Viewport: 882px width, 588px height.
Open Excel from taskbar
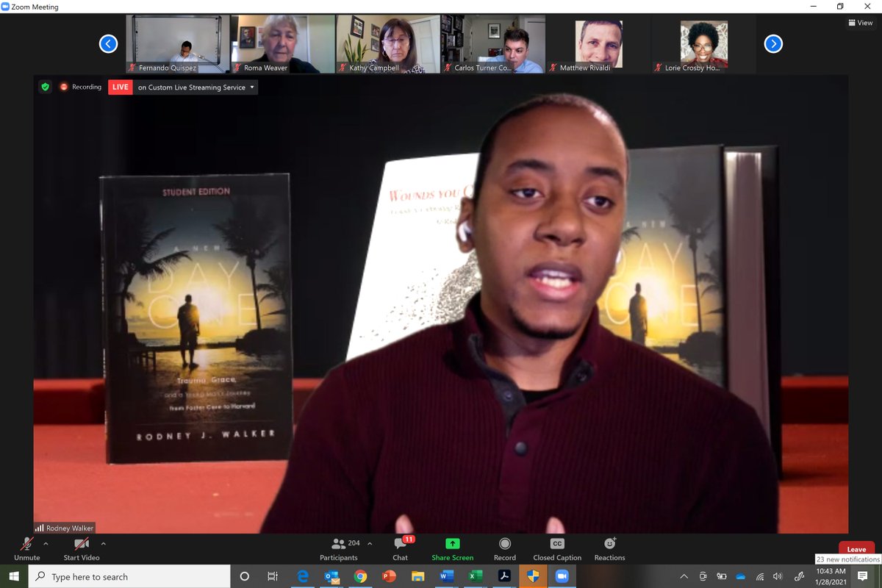coord(475,576)
